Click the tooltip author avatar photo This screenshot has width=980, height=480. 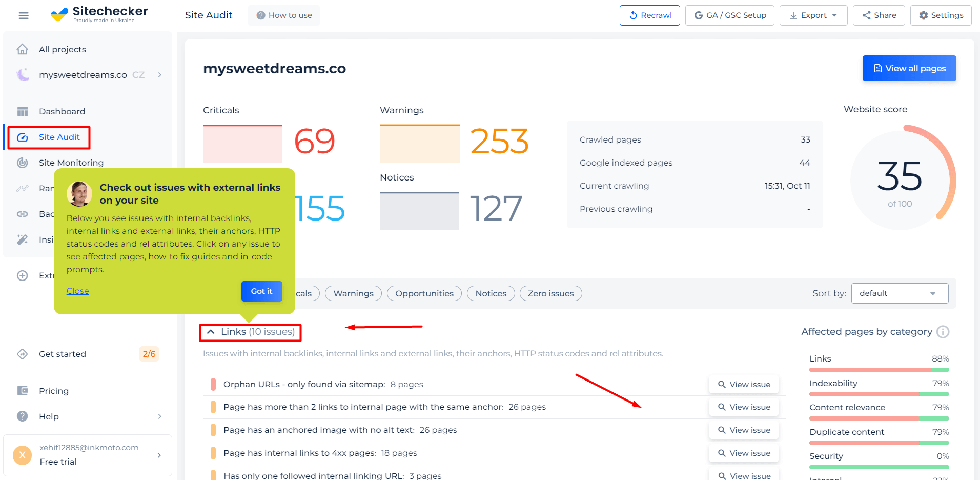pyautogui.click(x=79, y=194)
